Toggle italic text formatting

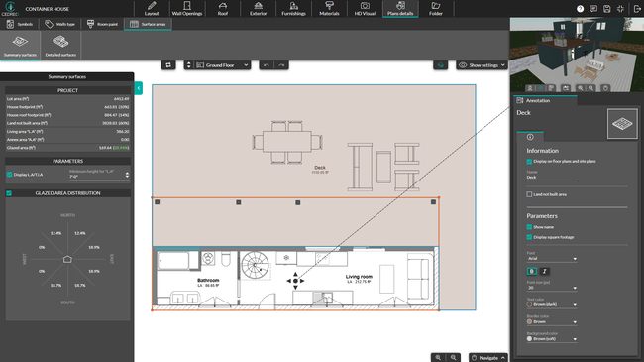coord(545,271)
